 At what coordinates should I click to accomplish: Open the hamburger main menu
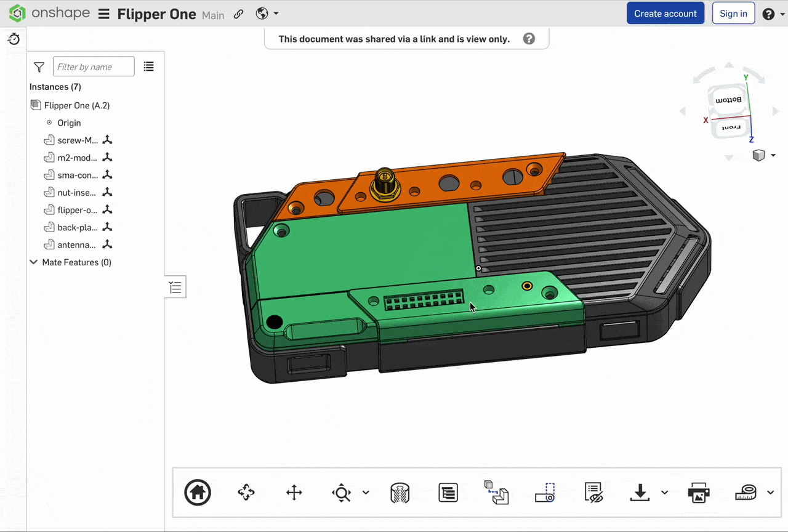coord(104,14)
